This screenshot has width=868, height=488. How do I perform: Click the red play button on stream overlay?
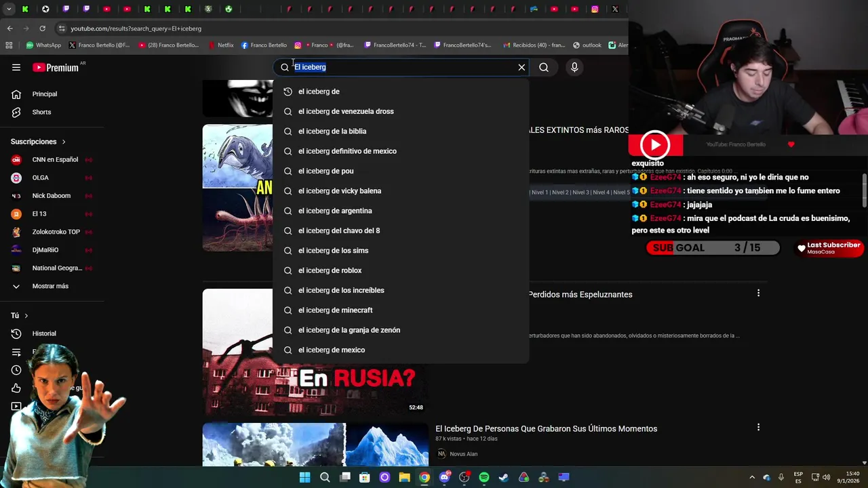(655, 145)
